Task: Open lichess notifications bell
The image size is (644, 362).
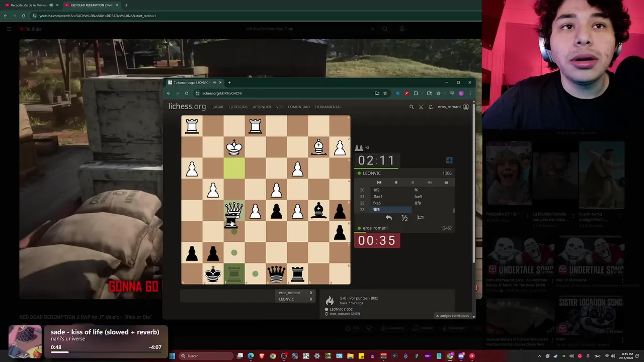Action: (x=431, y=107)
